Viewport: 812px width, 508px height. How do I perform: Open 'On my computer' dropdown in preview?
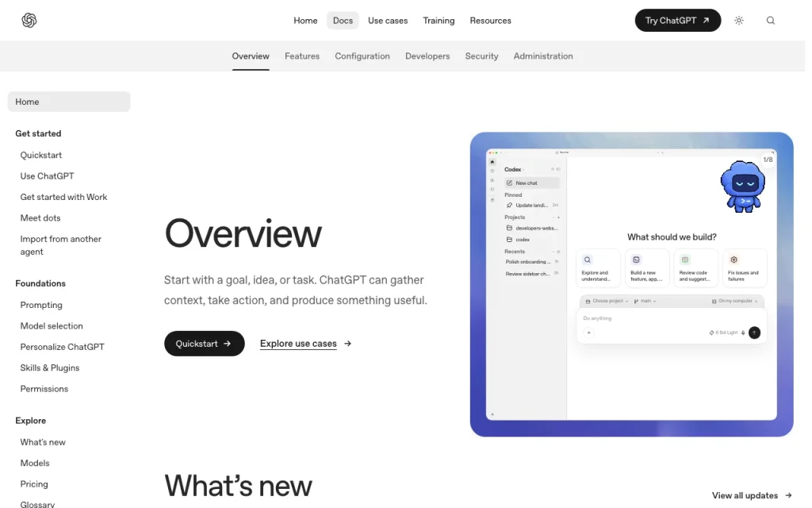735,301
